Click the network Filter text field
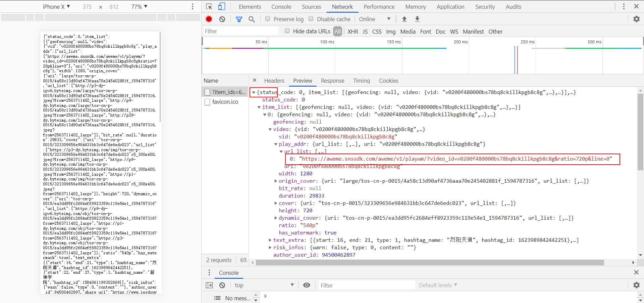The image size is (644, 303). (241, 31)
